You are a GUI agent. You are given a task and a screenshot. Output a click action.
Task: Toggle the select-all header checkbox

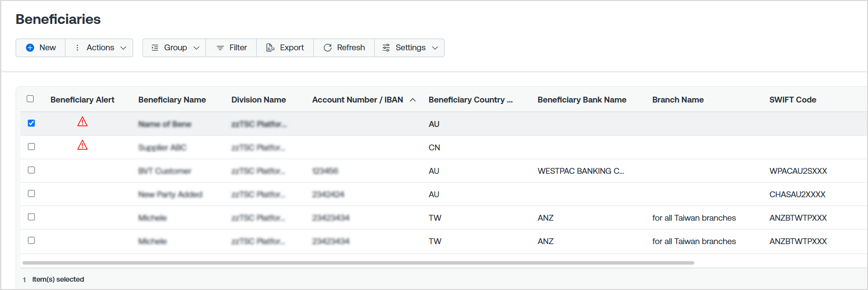tap(30, 99)
